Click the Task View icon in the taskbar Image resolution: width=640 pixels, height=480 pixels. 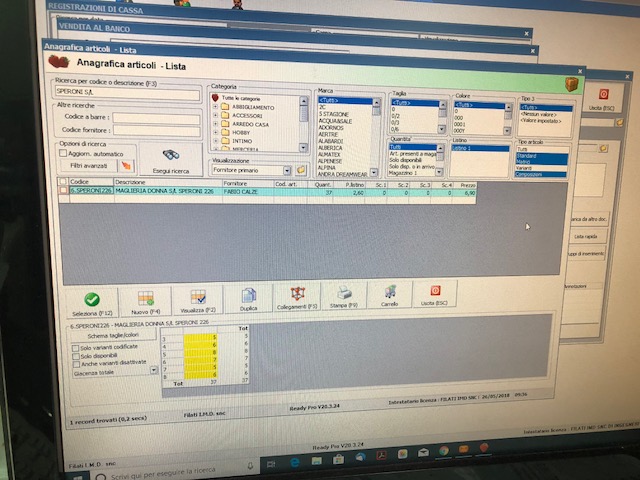(x=271, y=464)
